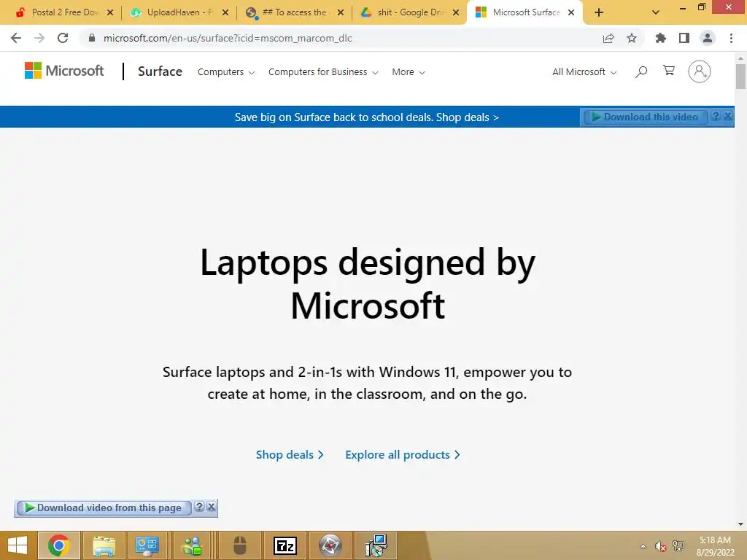This screenshot has width=747, height=560.
Task: Click the muted volume tray icon
Action: coord(659,546)
